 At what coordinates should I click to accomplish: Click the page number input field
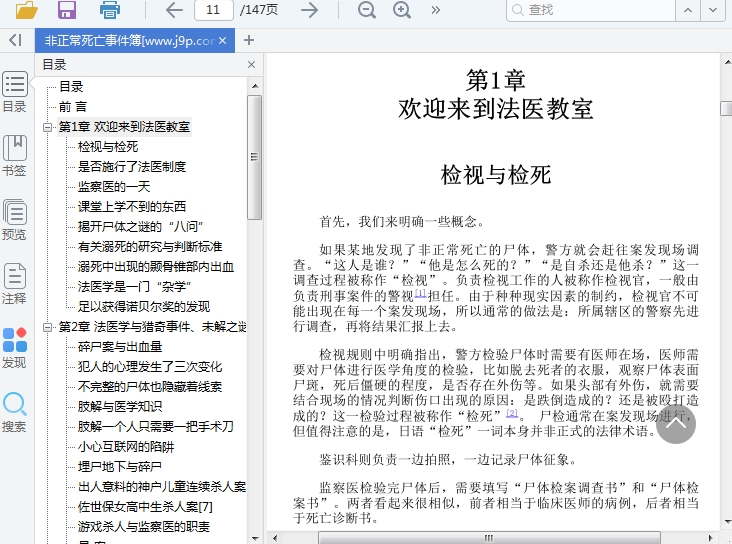(213, 10)
